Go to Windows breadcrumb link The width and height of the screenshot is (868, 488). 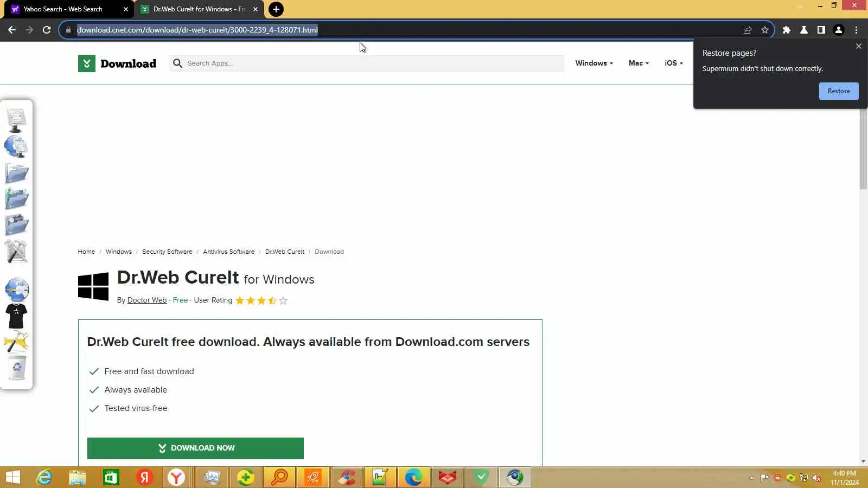tap(119, 252)
